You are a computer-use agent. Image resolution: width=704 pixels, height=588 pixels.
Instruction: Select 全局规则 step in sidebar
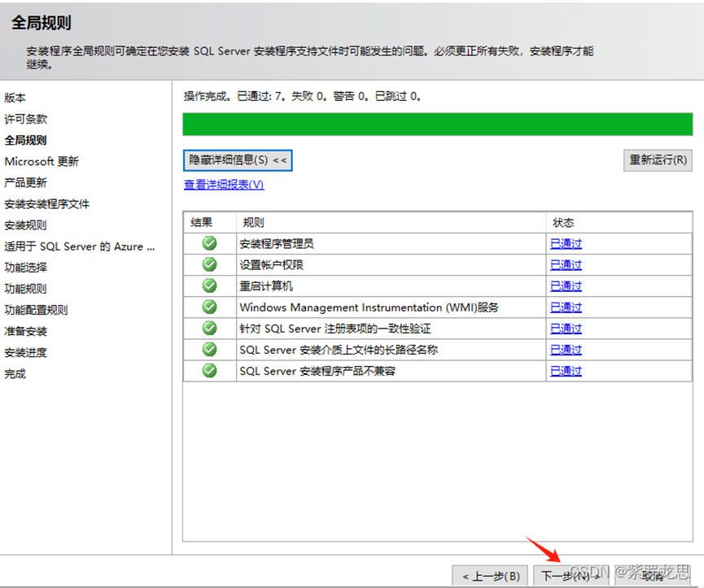click(x=25, y=141)
